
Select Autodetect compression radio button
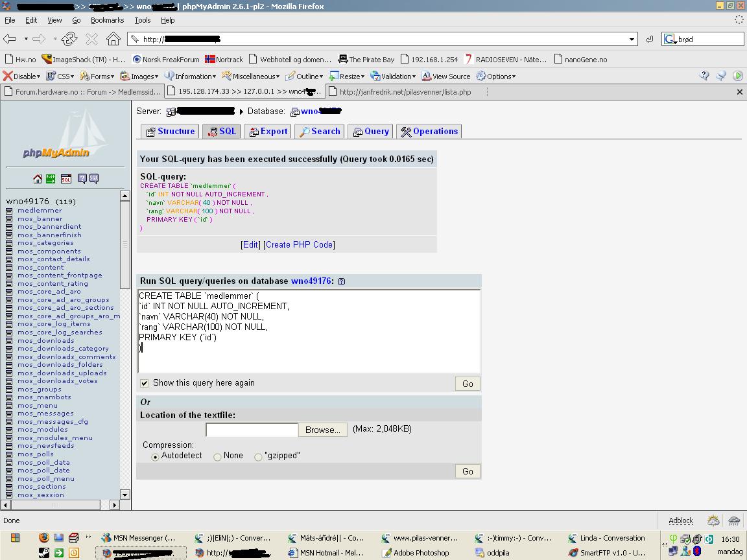tap(155, 457)
